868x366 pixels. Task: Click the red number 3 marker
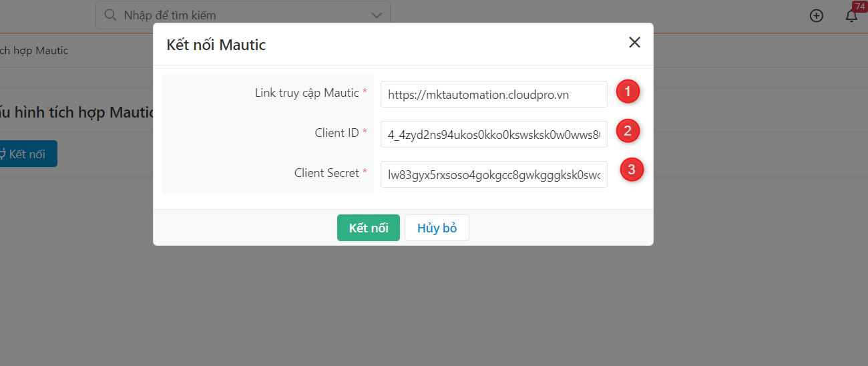(632, 170)
